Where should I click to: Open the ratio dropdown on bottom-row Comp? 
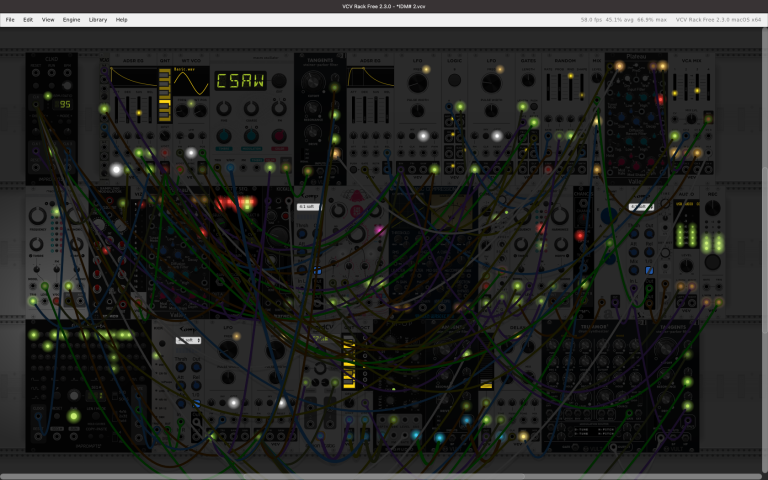188,340
